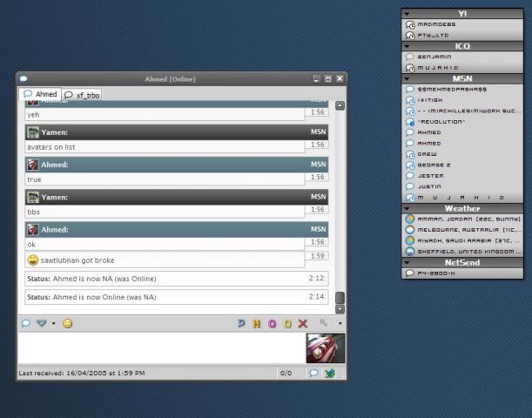Click the scroll down arrow in the chat log
The image size is (532, 418).
(340, 309)
